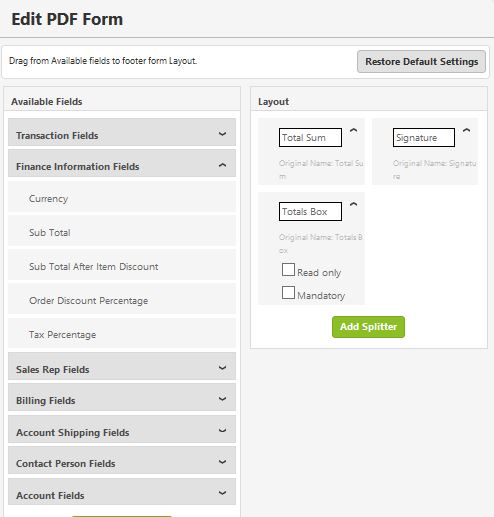The width and height of the screenshot is (494, 517).
Task: Select the Order Discount Percentage field
Action: pos(122,299)
